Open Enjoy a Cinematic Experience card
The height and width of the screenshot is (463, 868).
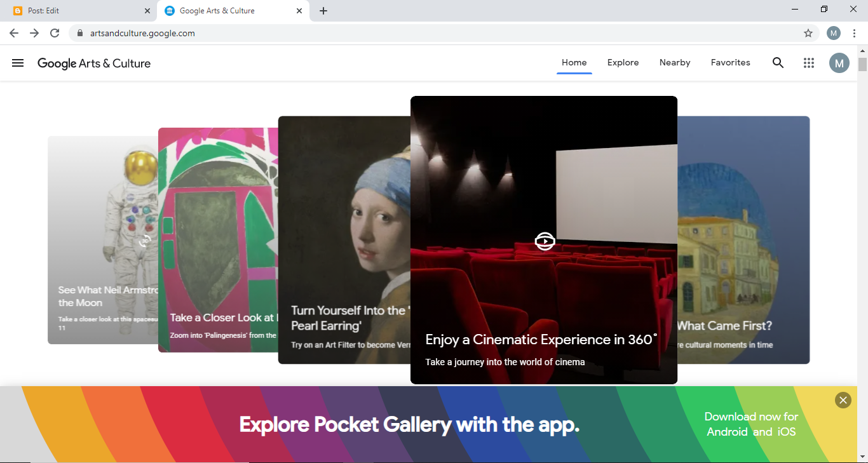click(544, 240)
